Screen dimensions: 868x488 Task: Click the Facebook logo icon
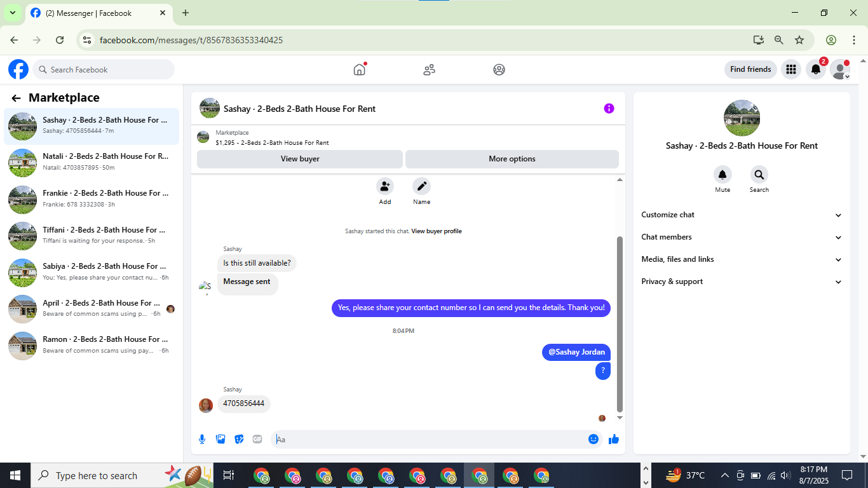18,69
